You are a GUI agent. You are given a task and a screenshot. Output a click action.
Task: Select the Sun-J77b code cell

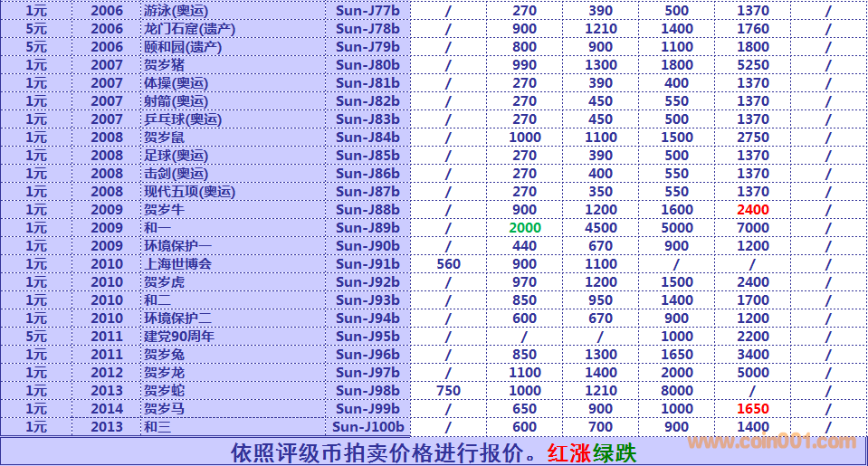[367, 11]
